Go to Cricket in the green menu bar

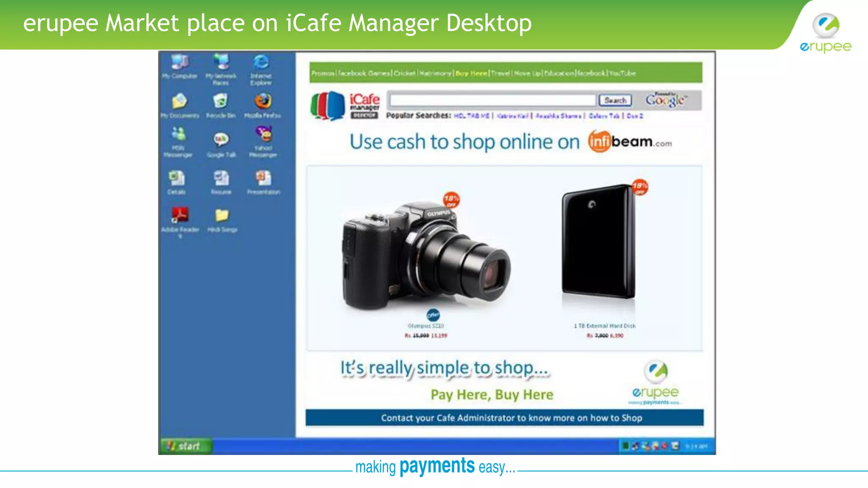click(404, 73)
